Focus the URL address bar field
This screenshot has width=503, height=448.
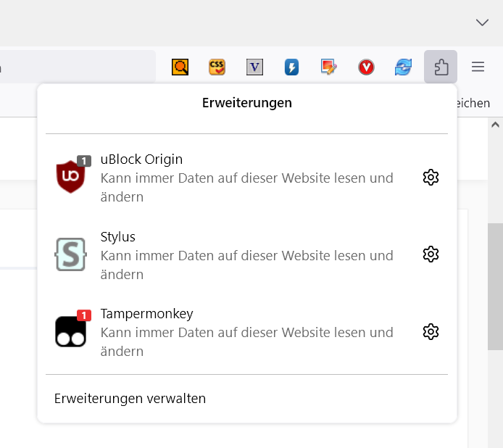78,67
